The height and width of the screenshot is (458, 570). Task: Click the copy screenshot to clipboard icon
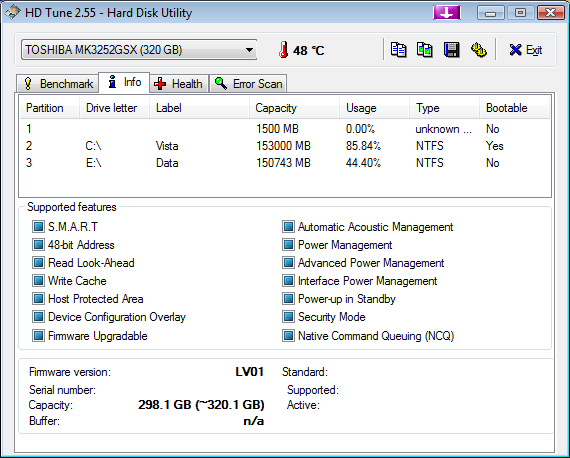[425, 50]
